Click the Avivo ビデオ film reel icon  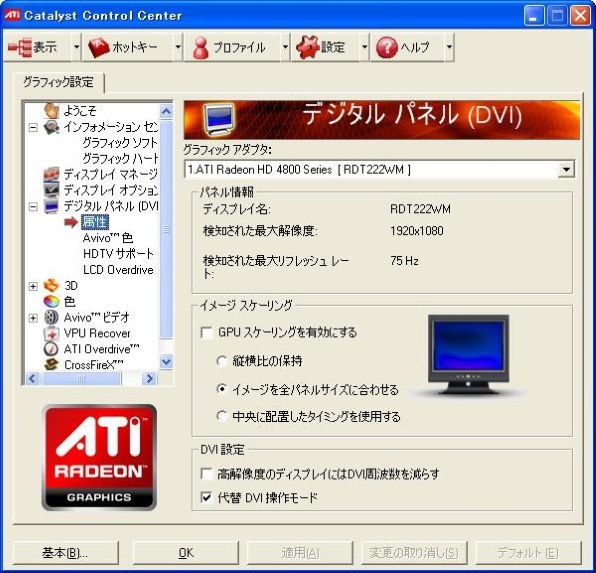pos(51,317)
